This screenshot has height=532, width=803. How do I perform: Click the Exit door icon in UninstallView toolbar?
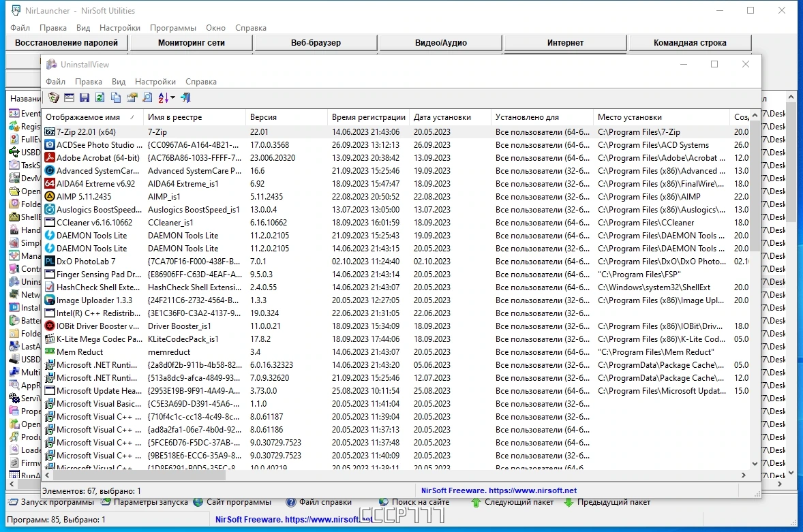[x=185, y=97]
